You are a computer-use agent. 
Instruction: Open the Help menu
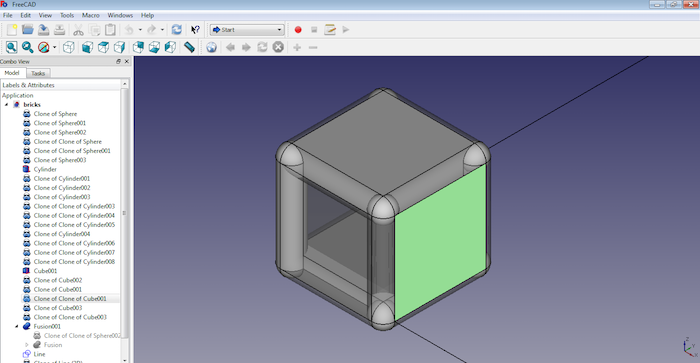[x=147, y=15]
